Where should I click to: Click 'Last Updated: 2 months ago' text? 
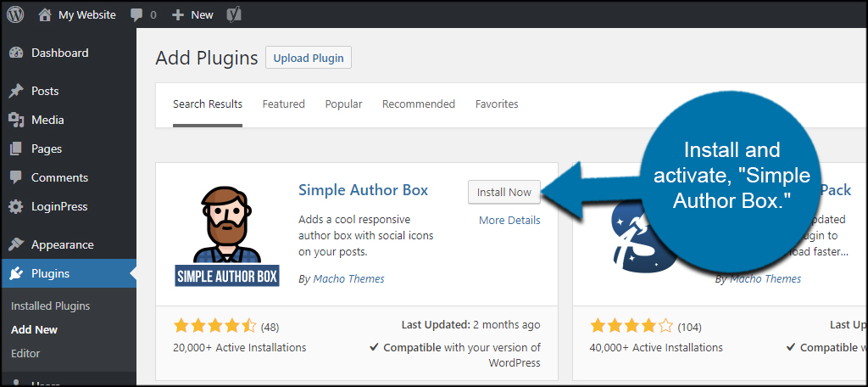pos(470,325)
